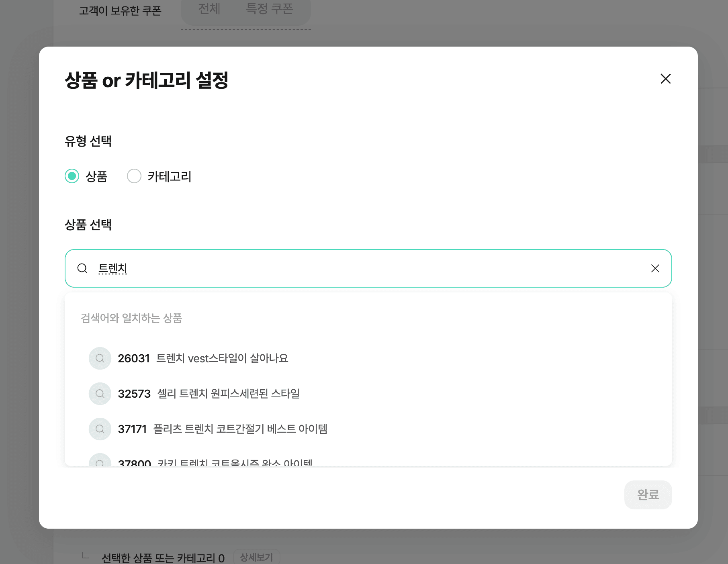Select the 상품 radio button
Image resolution: width=728 pixels, height=564 pixels.
(x=72, y=176)
